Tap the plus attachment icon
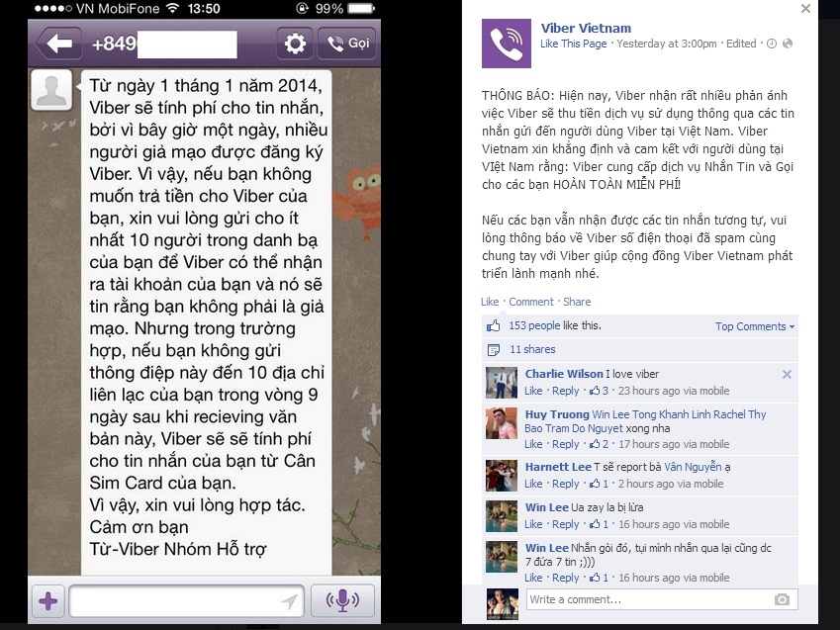Viewport: 840px width, 630px height. (x=48, y=601)
